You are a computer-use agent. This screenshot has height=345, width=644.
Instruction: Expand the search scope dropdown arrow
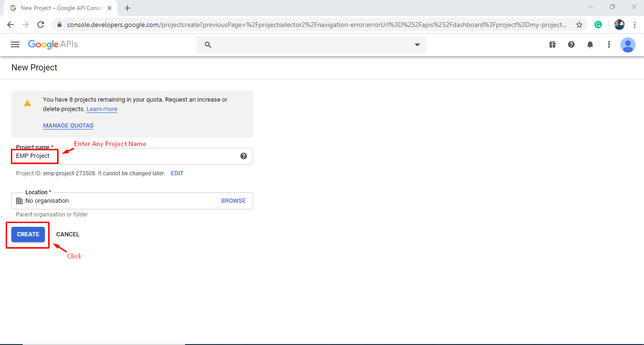click(x=417, y=44)
